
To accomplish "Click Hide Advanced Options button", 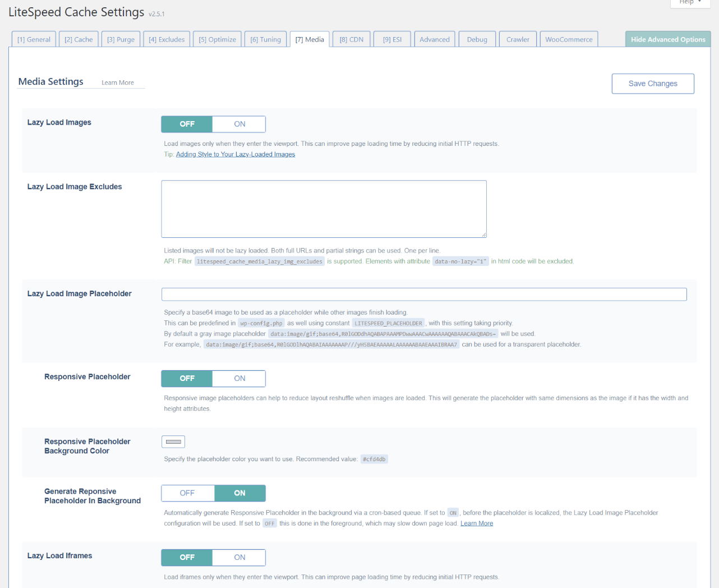I will point(668,39).
